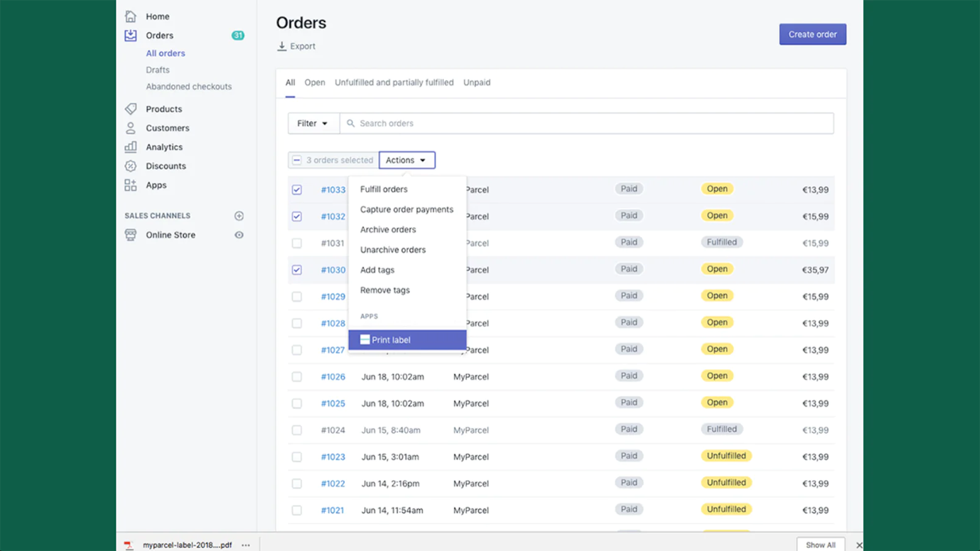Click into the Search orders field
980x551 pixels.
click(x=588, y=124)
